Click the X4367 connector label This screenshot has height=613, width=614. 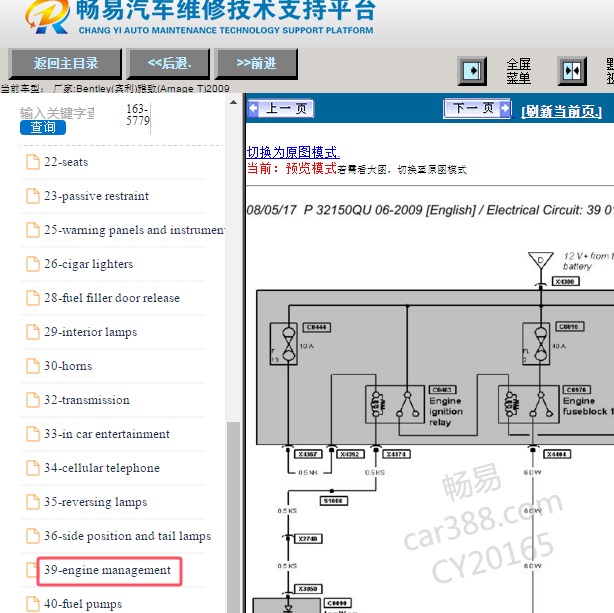308,454
